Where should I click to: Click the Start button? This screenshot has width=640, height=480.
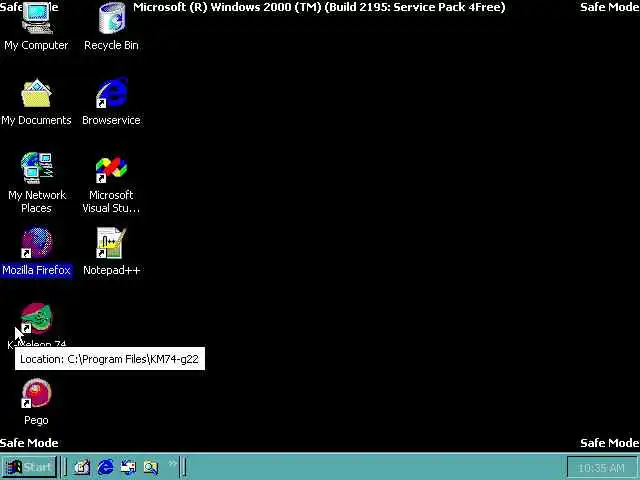coord(29,467)
